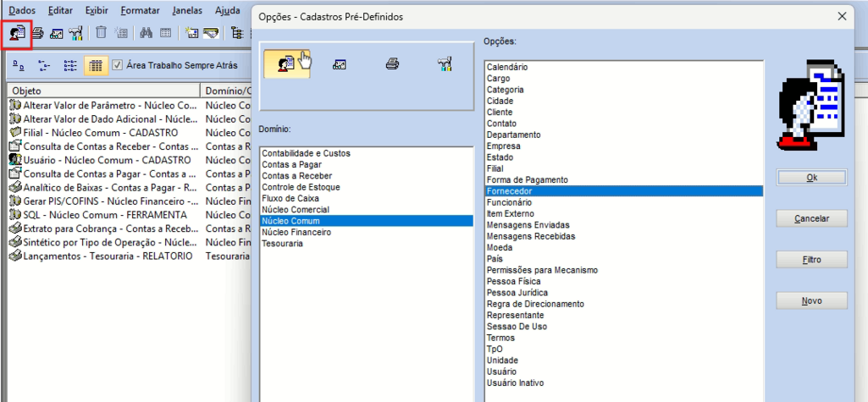868x402 pixels.
Task: Select Alterar Valor de Parâmetro row in workspace
Action: pos(130,105)
